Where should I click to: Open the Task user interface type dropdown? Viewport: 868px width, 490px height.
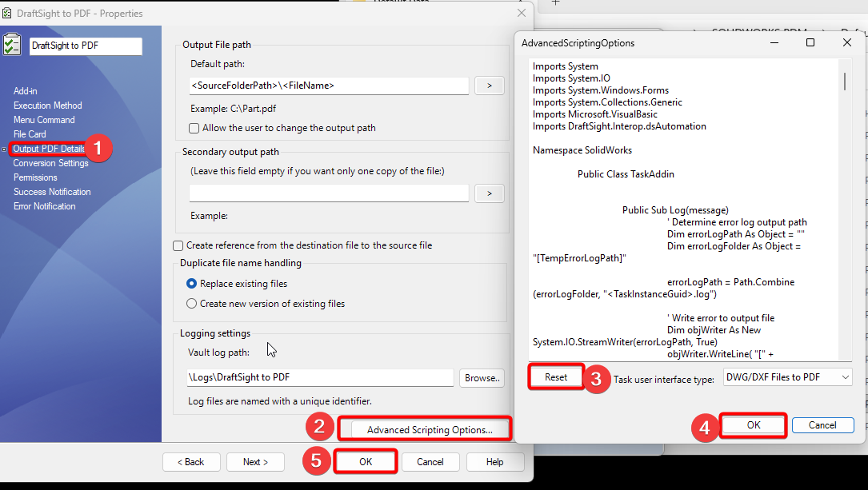coord(787,377)
